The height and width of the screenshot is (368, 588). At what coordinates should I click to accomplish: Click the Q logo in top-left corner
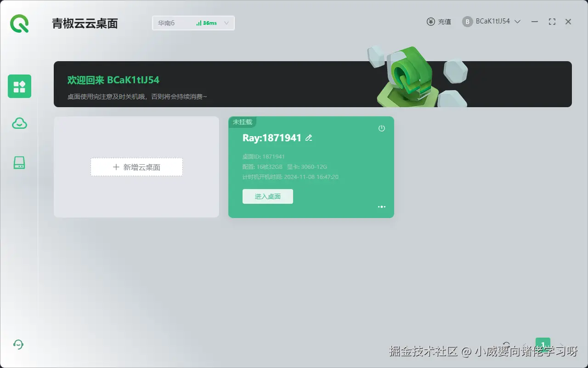coord(19,24)
